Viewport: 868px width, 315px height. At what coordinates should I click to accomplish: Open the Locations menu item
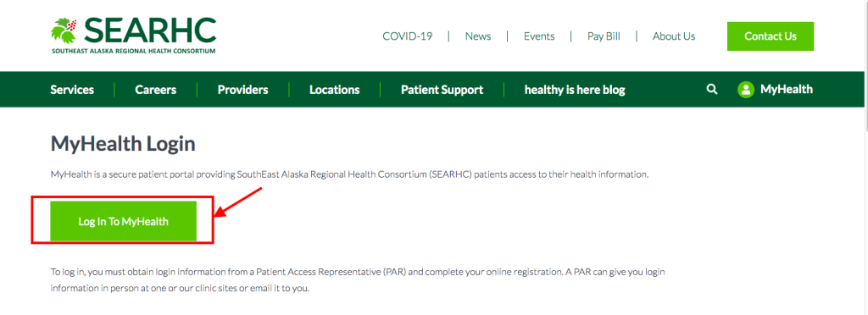334,90
